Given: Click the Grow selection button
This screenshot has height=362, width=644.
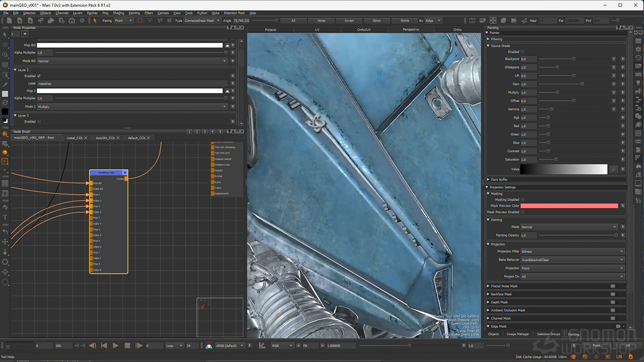Looking at the screenshot, I should [376, 21].
